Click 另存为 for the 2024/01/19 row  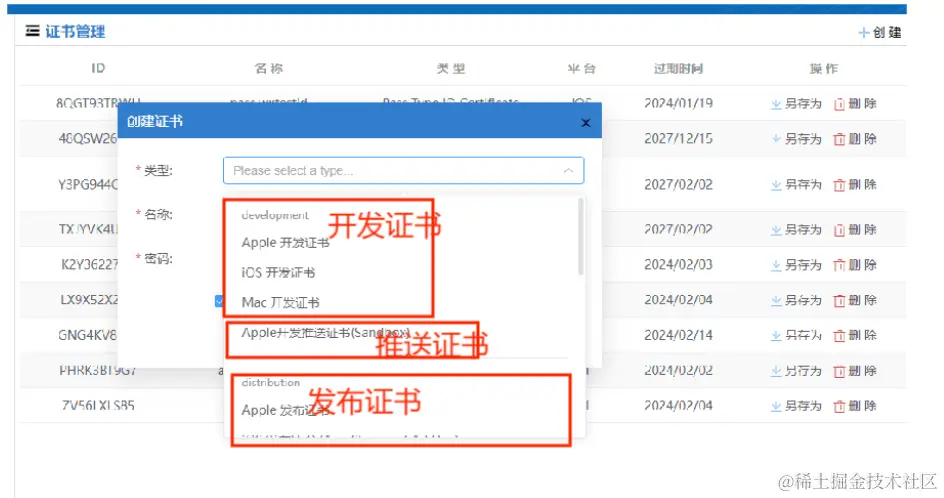(796, 104)
